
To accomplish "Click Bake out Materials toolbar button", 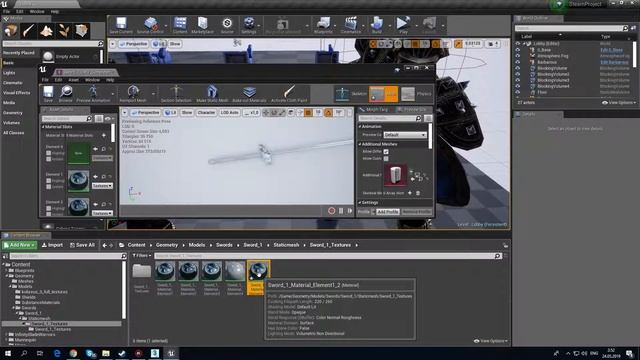I will (249, 93).
